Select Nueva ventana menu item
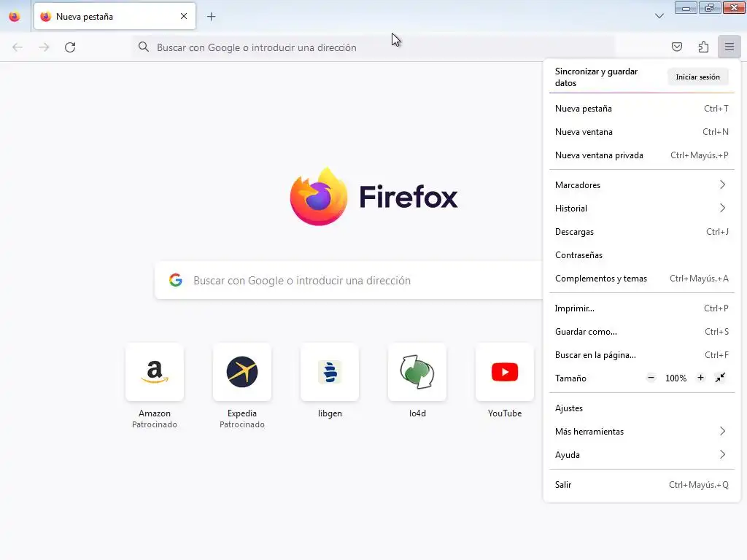Viewport: 747px width, 560px height. point(641,132)
